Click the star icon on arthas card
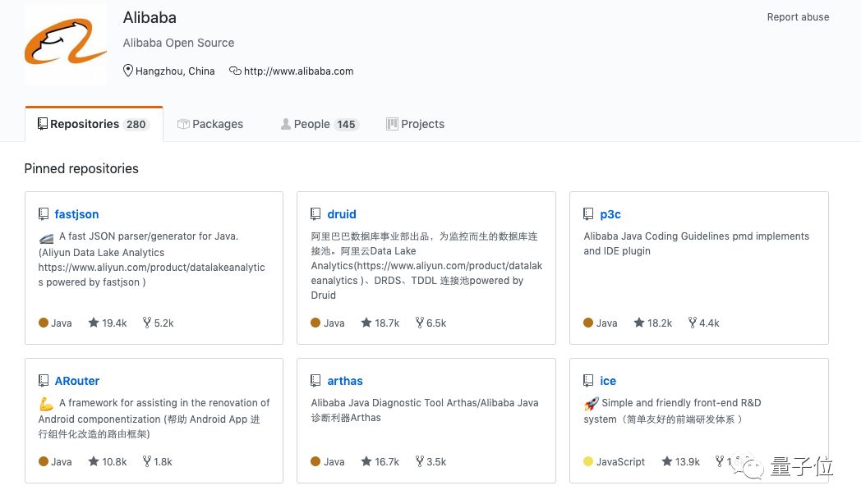This screenshot has width=861, height=504. [366, 462]
